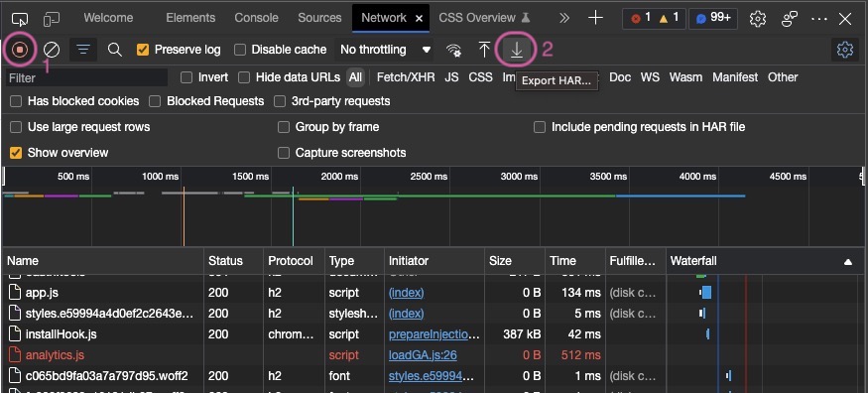Enable Group by frame checkbox
This screenshot has height=393, width=868.
[284, 127]
